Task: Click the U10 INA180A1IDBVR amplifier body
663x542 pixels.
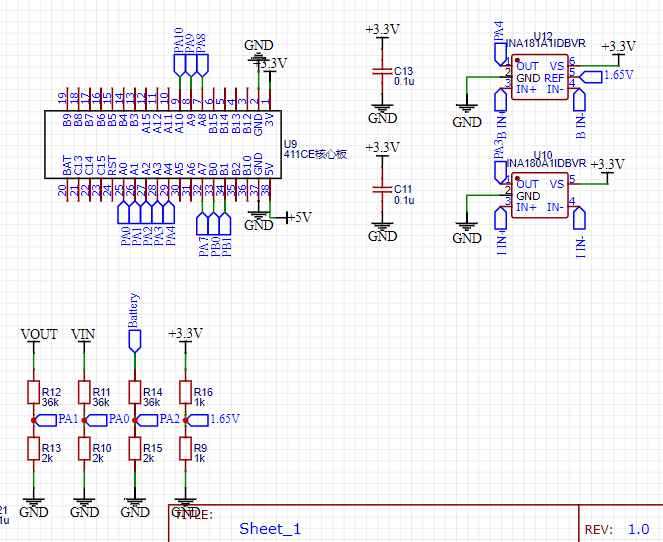Action: [540, 194]
